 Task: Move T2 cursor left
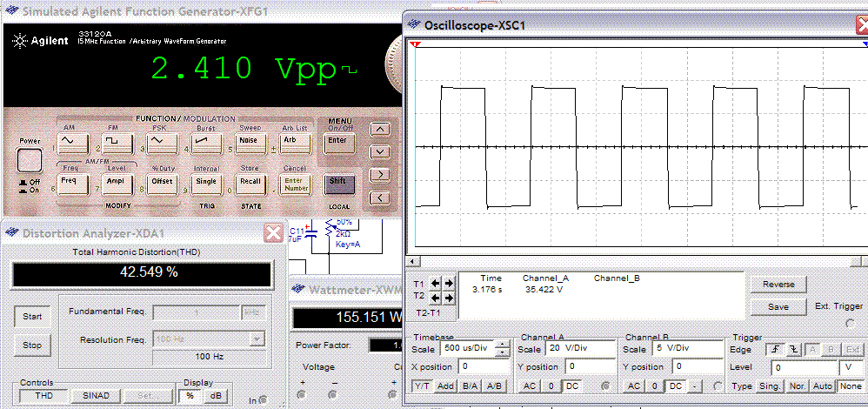pyautogui.click(x=436, y=298)
